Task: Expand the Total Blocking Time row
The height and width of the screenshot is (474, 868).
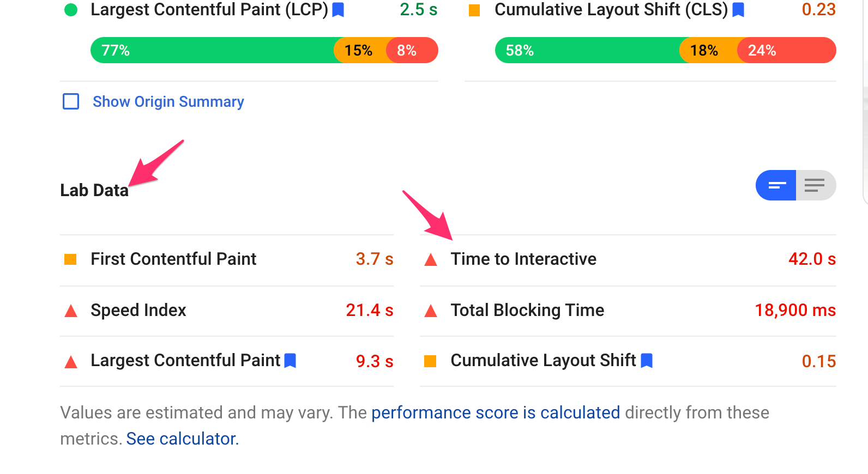Action: (628, 311)
